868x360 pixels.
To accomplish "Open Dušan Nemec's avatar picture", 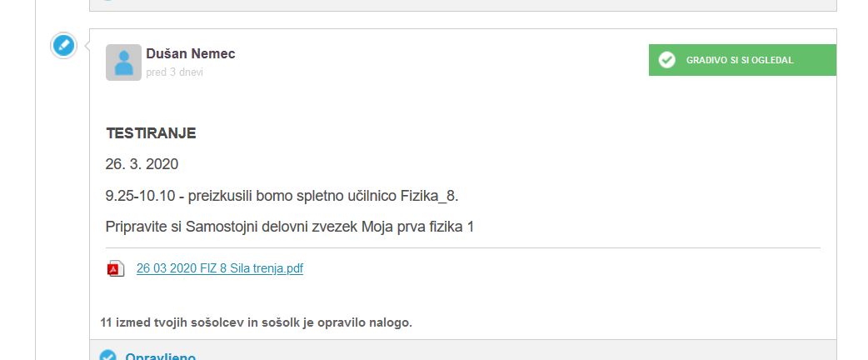I will pos(123,62).
